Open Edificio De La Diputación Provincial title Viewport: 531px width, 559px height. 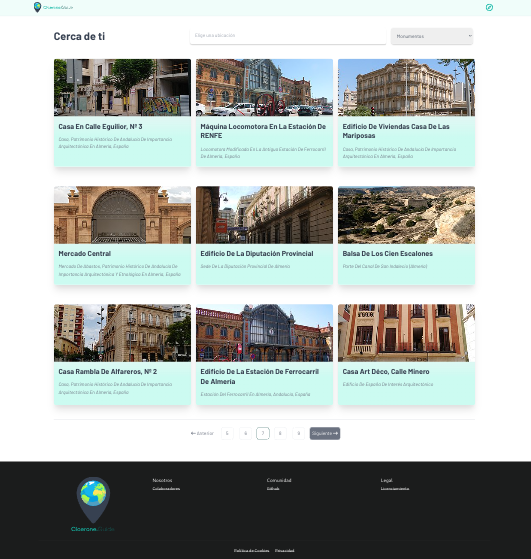[x=257, y=253]
